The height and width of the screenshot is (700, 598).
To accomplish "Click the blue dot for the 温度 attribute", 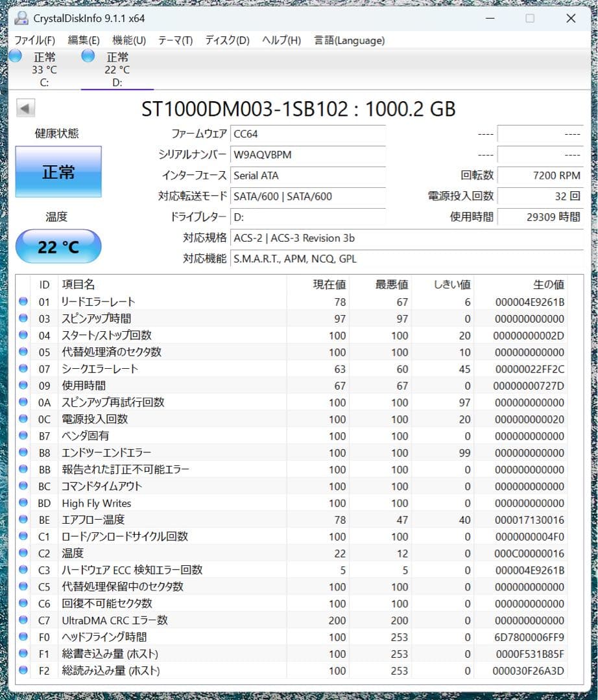I will (23, 553).
